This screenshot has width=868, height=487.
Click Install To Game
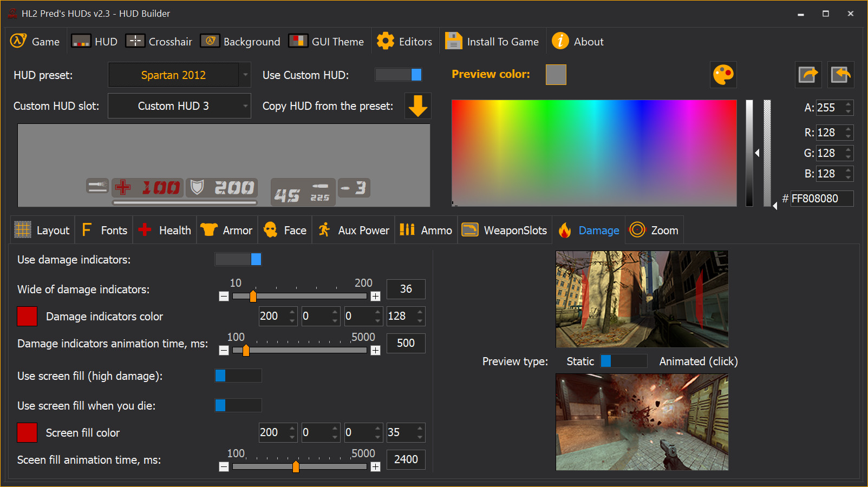(492, 41)
